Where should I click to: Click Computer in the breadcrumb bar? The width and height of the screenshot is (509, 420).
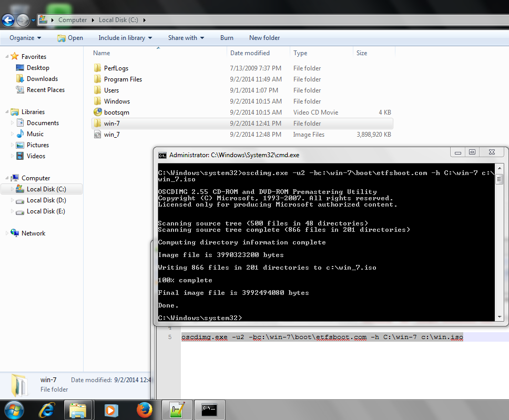(73, 19)
